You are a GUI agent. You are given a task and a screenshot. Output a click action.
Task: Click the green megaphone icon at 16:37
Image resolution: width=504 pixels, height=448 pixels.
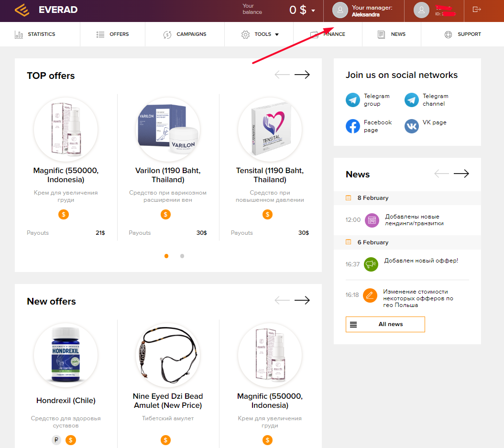pyautogui.click(x=371, y=264)
